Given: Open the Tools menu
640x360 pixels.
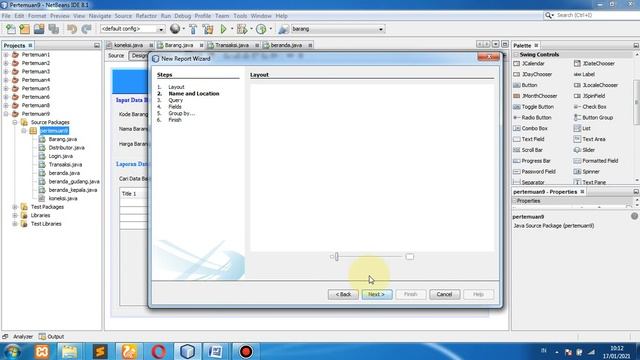Looking at the screenshot, I should click(240, 16).
